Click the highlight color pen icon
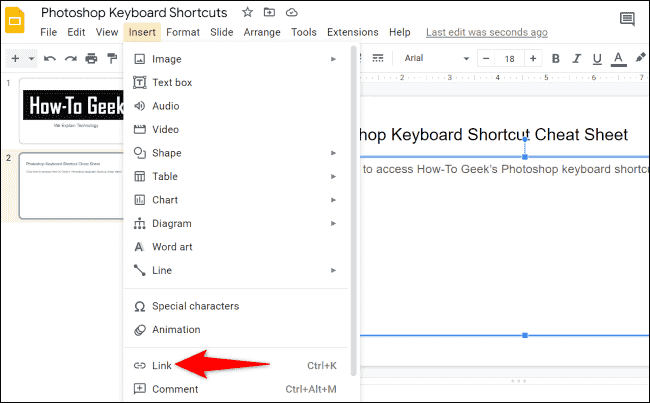The height and width of the screenshot is (403, 650). coord(638,58)
